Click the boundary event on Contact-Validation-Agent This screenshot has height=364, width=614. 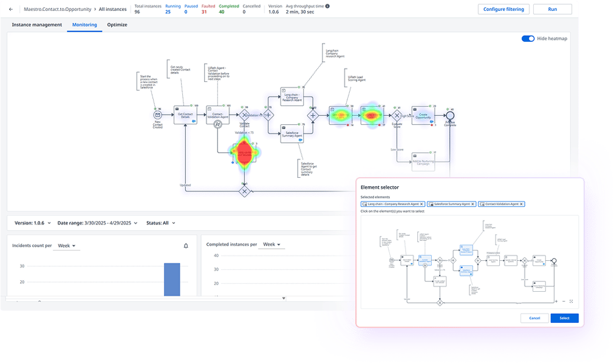click(x=217, y=124)
